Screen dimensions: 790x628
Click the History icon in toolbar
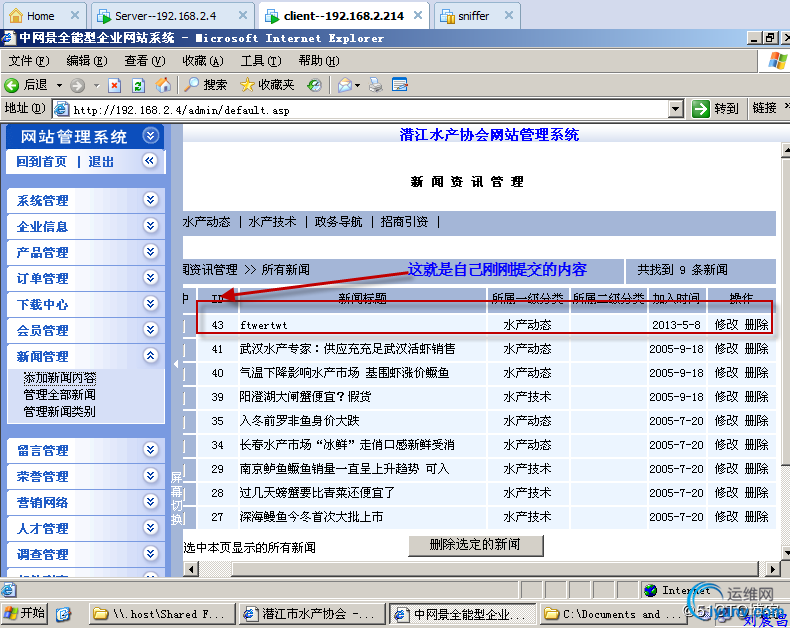(314, 85)
